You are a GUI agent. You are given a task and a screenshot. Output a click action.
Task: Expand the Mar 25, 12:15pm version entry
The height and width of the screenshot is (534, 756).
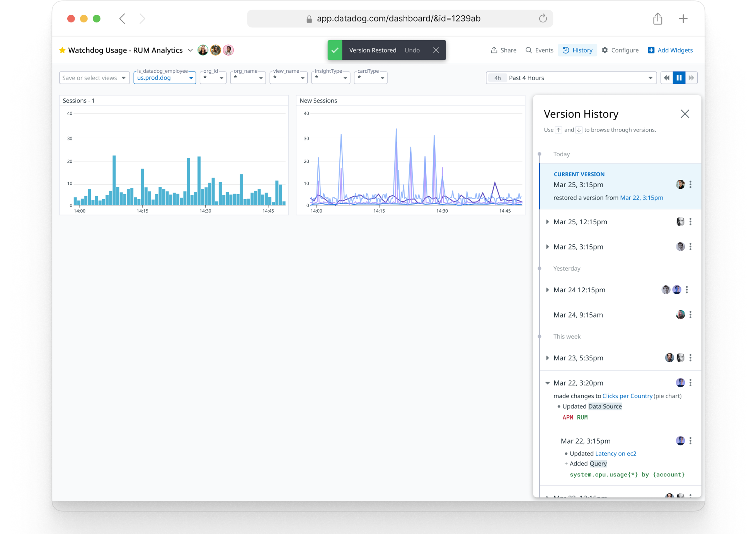(x=547, y=222)
